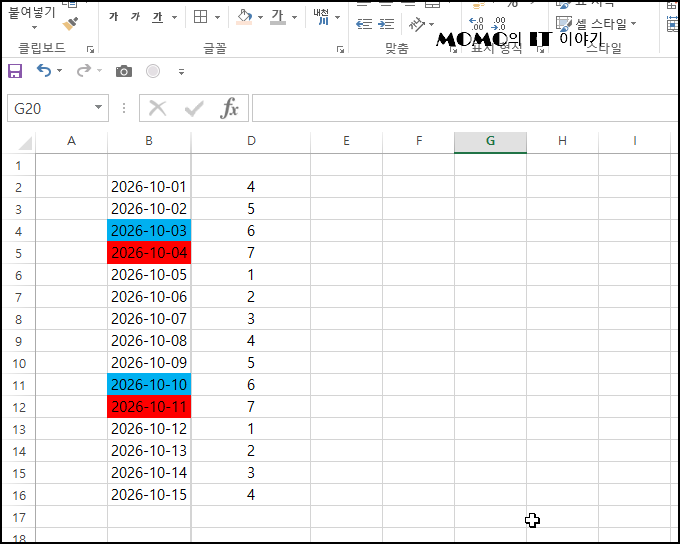The height and width of the screenshot is (544, 680).
Task: Click the gray circle quick access icon
Action: [153, 71]
